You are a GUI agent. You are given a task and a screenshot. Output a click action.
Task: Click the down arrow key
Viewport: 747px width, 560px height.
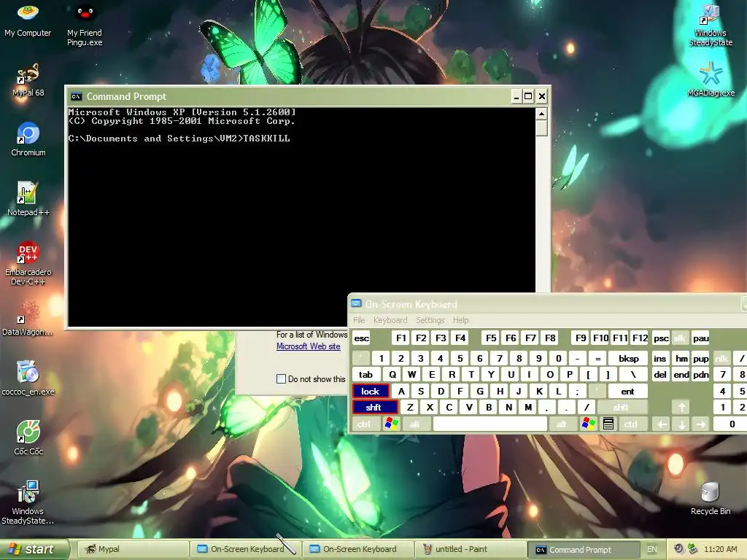[682, 424]
